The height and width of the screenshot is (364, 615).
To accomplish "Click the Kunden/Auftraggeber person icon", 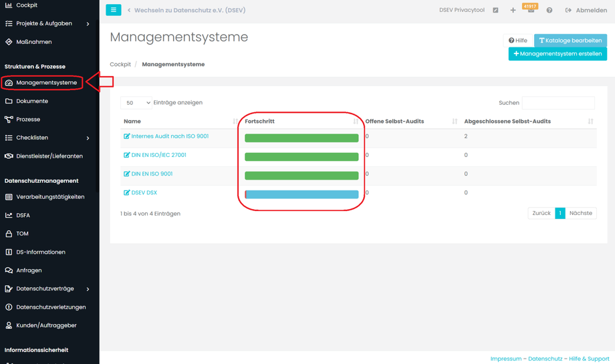I will pyautogui.click(x=9, y=325).
